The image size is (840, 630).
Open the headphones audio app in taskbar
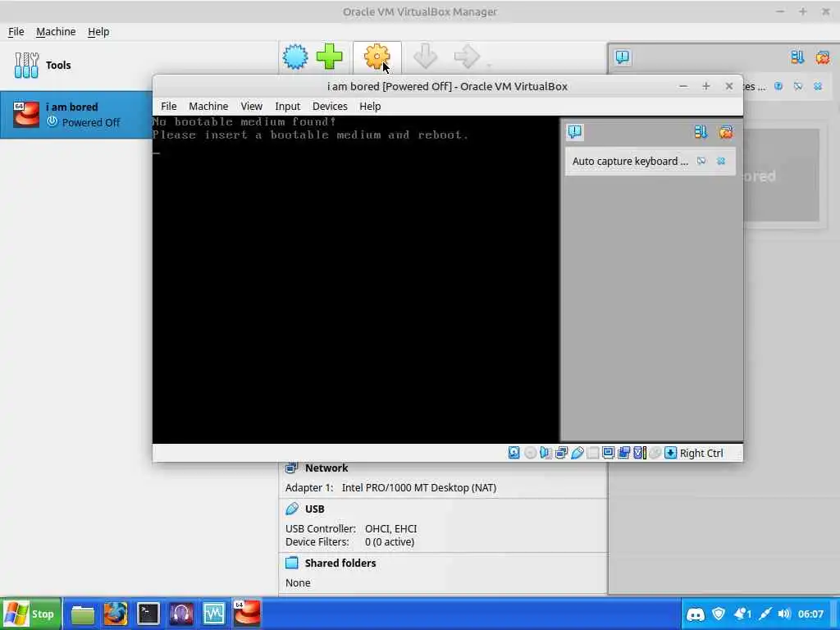click(181, 614)
